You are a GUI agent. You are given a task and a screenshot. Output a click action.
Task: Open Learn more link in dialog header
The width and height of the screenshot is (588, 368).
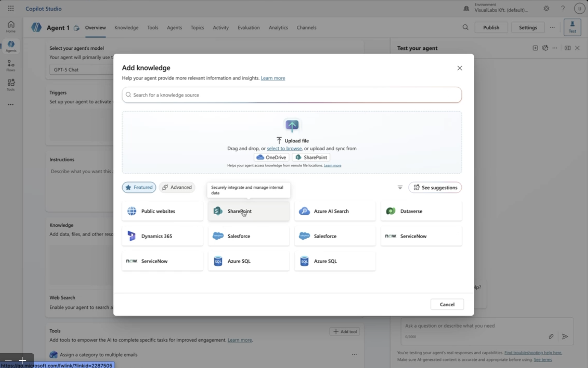point(273,78)
